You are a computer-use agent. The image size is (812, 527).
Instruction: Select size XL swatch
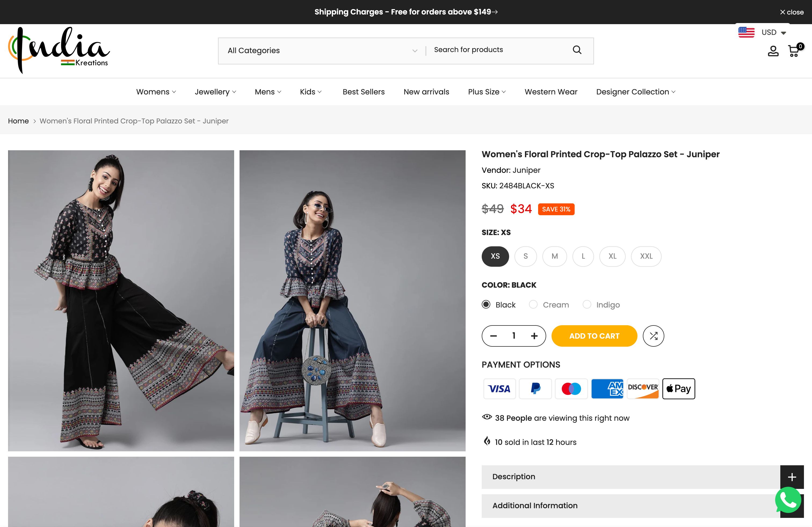tap(612, 256)
